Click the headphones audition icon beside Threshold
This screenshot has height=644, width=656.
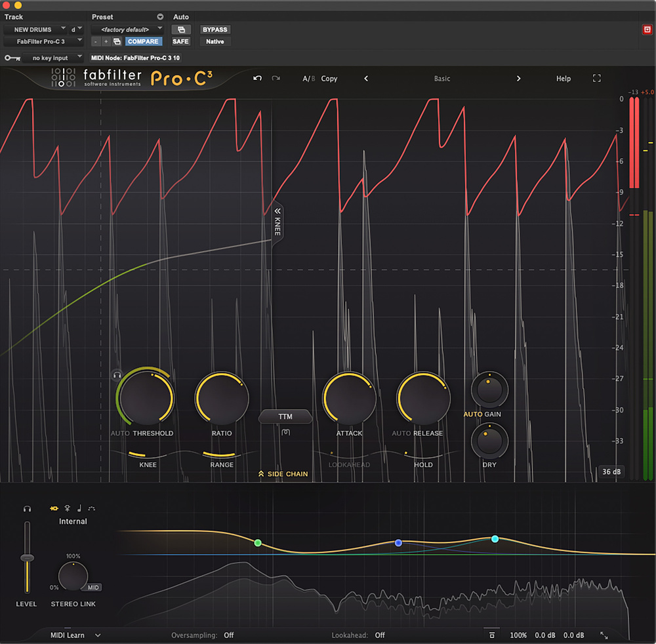[117, 375]
